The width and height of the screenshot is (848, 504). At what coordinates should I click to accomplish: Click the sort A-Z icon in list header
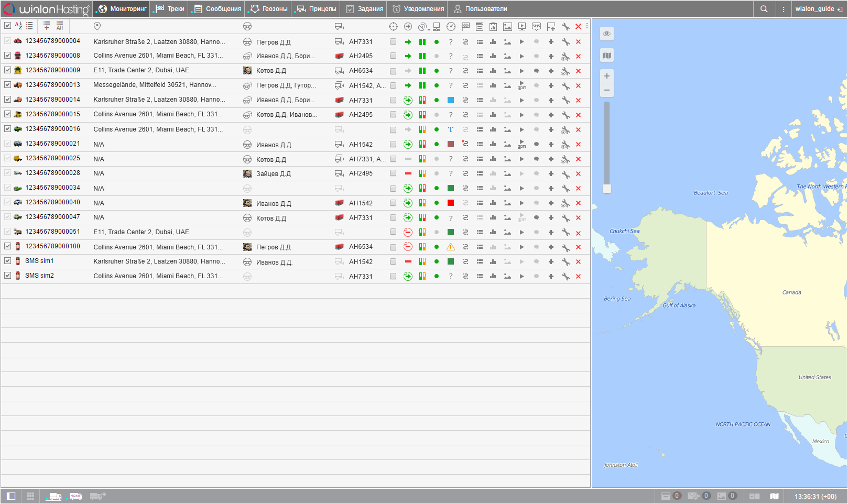click(18, 26)
